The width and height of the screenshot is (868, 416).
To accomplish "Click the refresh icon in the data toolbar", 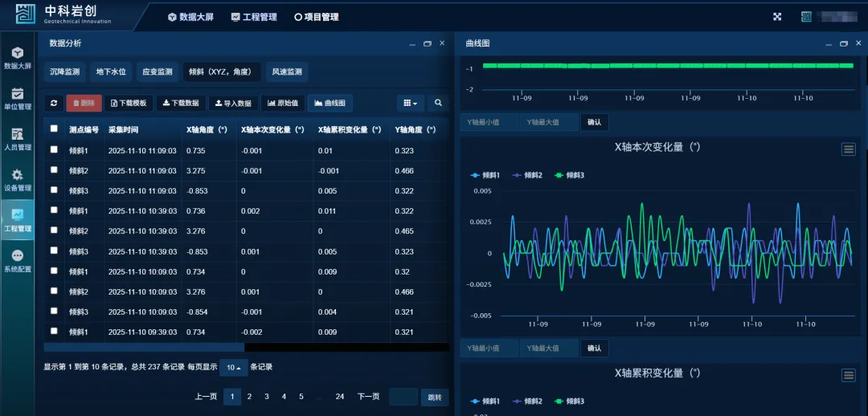I will (54, 103).
